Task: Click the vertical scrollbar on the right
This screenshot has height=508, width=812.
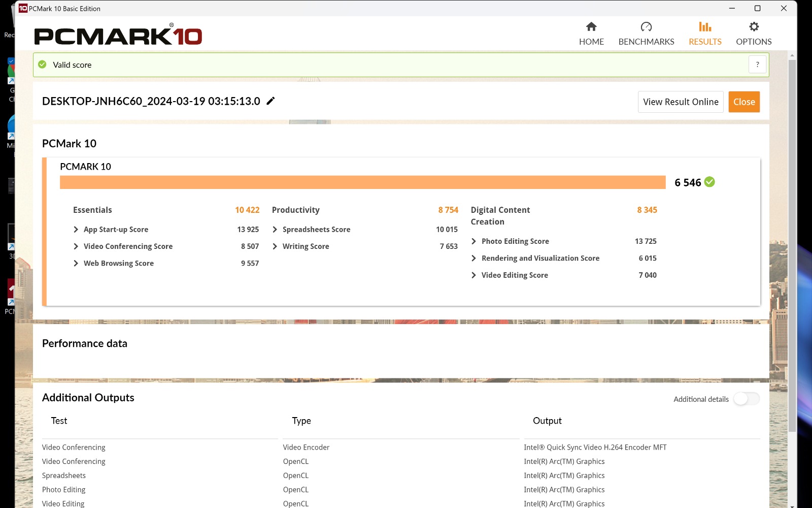Action: tap(792, 244)
